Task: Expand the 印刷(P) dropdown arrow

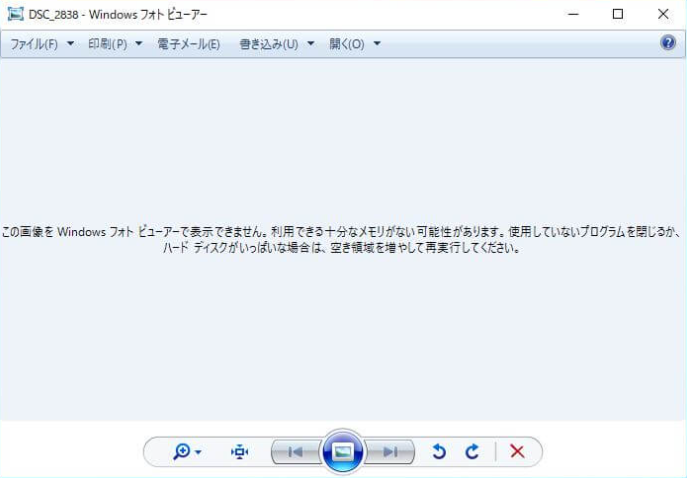Action: (x=139, y=44)
